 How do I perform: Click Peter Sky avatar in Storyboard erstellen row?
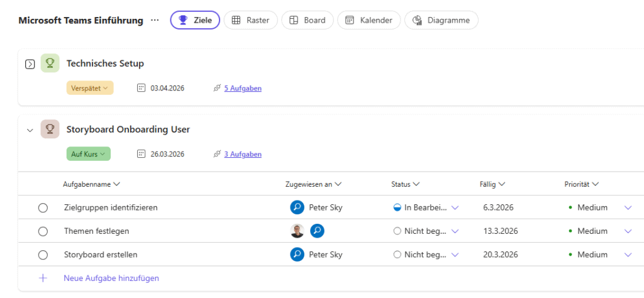pyautogui.click(x=297, y=255)
